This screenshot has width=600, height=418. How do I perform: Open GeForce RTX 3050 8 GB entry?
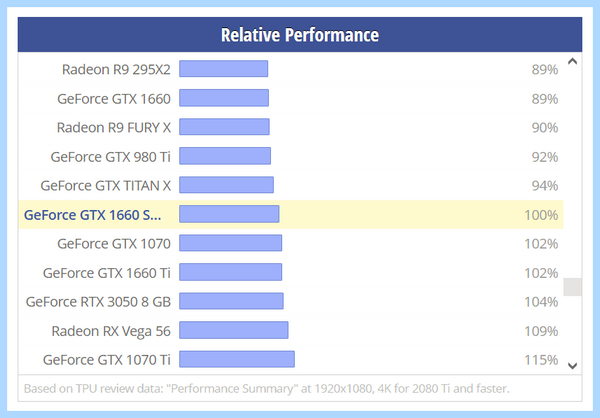point(98,302)
